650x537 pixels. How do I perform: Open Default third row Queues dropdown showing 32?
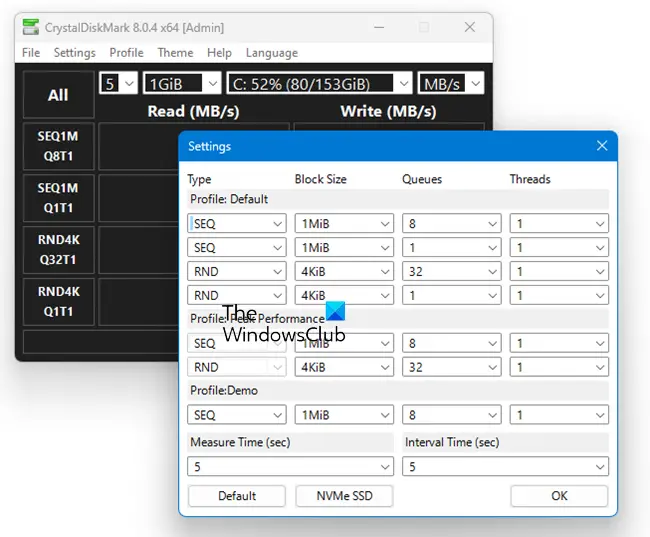click(x=452, y=272)
